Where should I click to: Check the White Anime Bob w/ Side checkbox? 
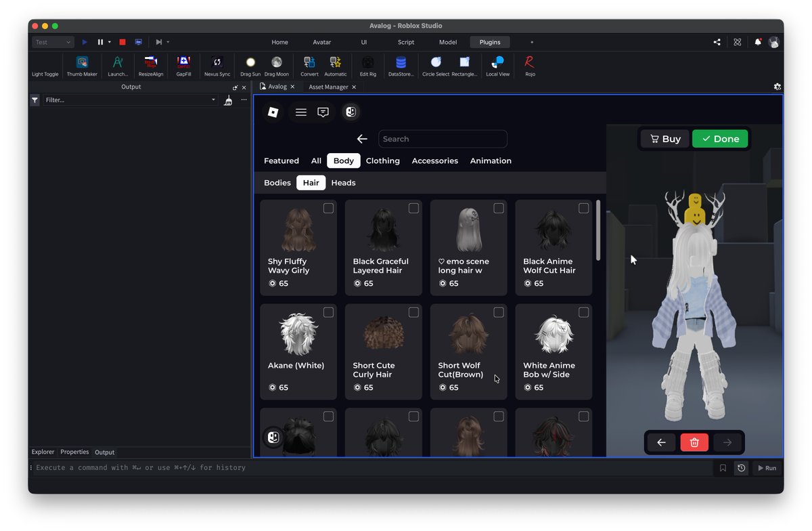pos(584,312)
